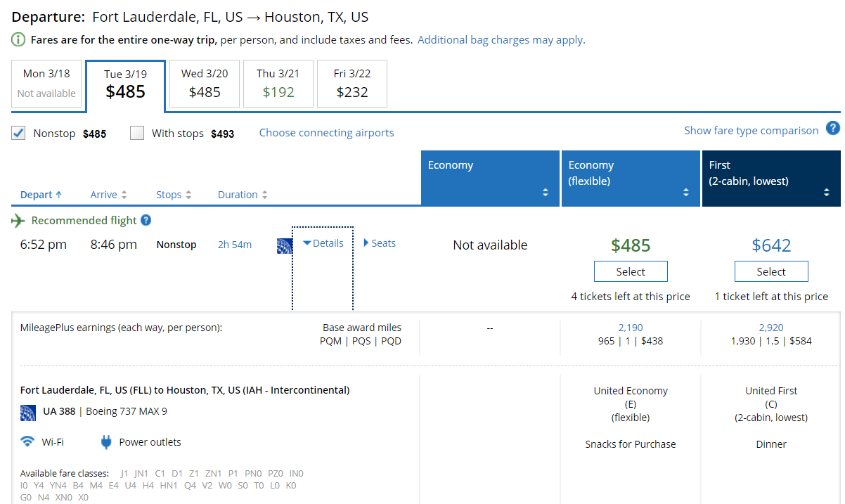
Task: Open Additional bag charges may apply link
Action: pos(501,40)
